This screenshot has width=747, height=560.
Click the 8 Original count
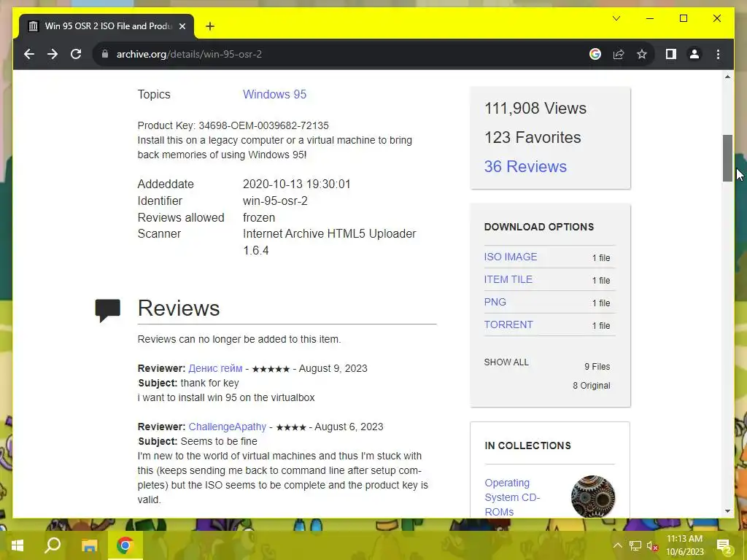[591, 386]
